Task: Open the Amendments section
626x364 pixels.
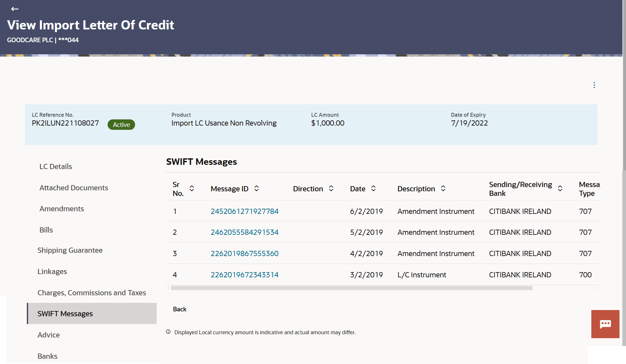Action: (x=61, y=209)
